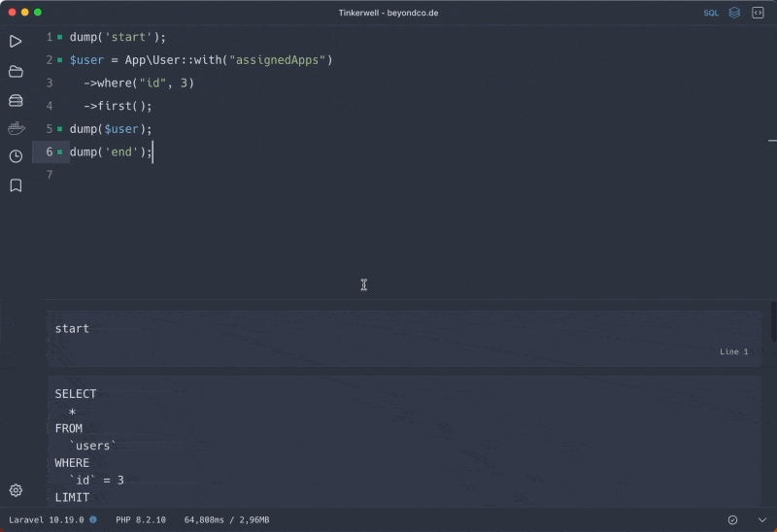The width and height of the screenshot is (777, 532).
Task: Click the window title Tinkerwell - beyondco.de
Action: (x=388, y=13)
